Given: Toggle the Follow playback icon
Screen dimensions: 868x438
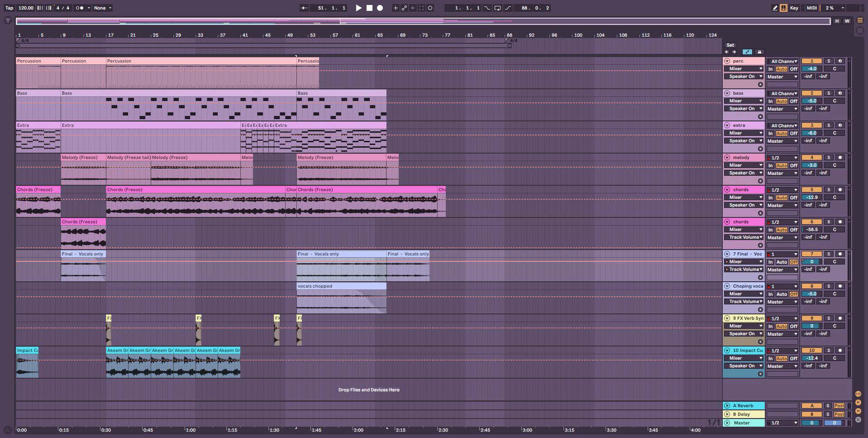Looking at the screenshot, I should [304, 8].
